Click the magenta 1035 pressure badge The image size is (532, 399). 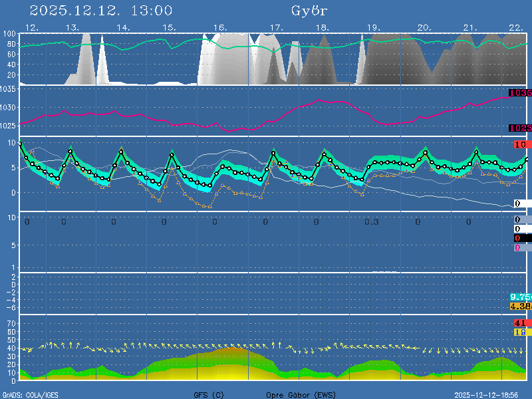click(x=520, y=93)
